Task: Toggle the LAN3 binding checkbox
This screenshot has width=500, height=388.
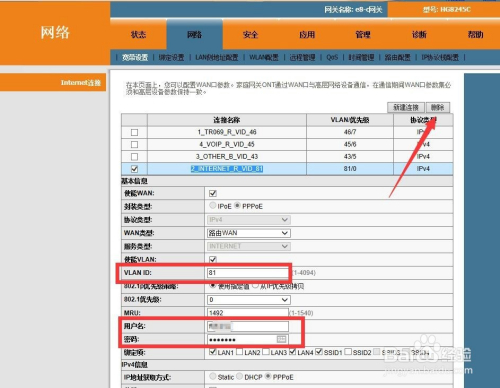Action: 266,352
